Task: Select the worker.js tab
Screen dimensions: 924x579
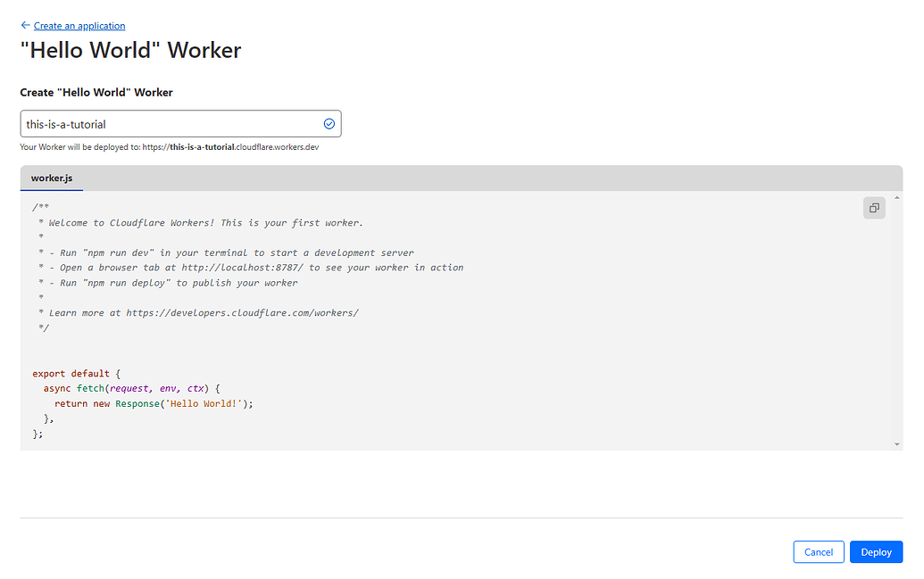Action: [x=51, y=178]
